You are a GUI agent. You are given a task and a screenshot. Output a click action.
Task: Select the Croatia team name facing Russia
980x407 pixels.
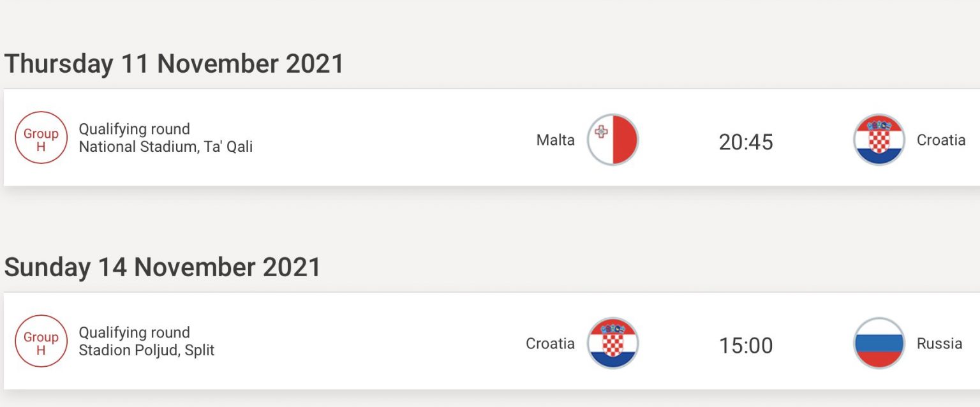click(550, 343)
